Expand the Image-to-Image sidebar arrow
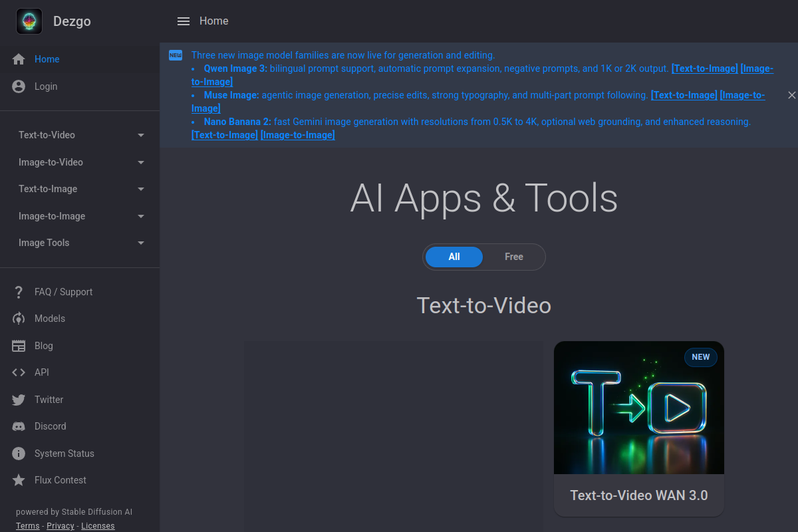Image resolution: width=798 pixels, height=532 pixels. click(141, 216)
